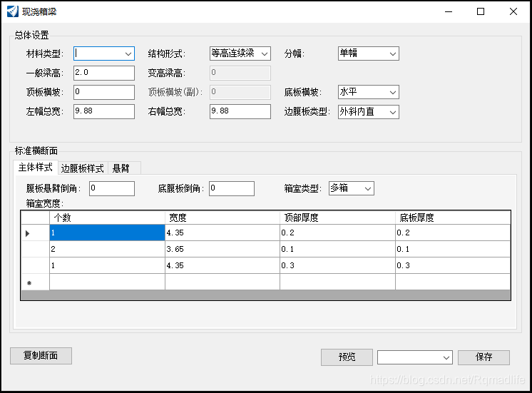532x393 pixels.
Task: Click the 0.2 顶部厚度 cell in first row
Action: point(337,233)
